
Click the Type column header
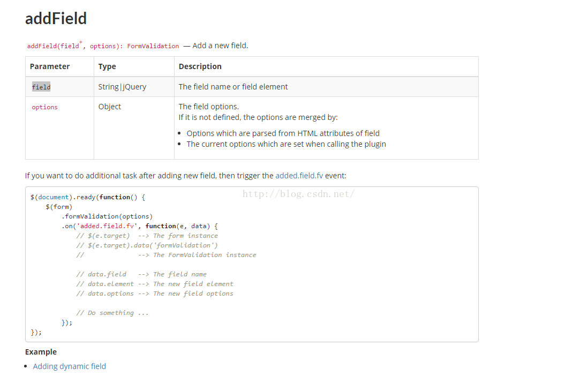(107, 66)
